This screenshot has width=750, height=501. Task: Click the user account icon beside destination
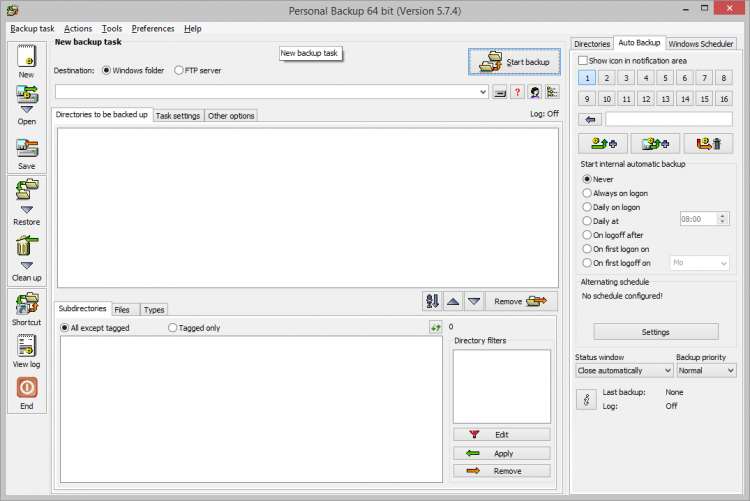point(535,92)
